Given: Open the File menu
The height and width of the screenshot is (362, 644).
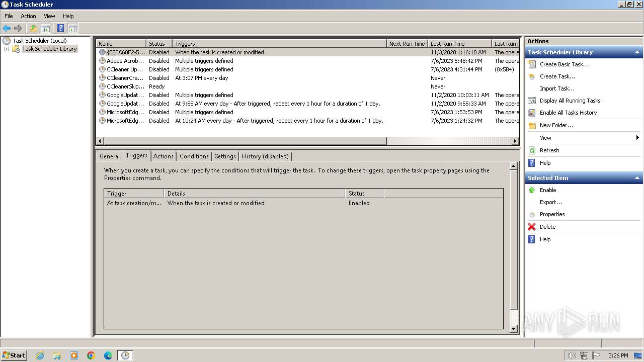Looking at the screenshot, I should (9, 16).
